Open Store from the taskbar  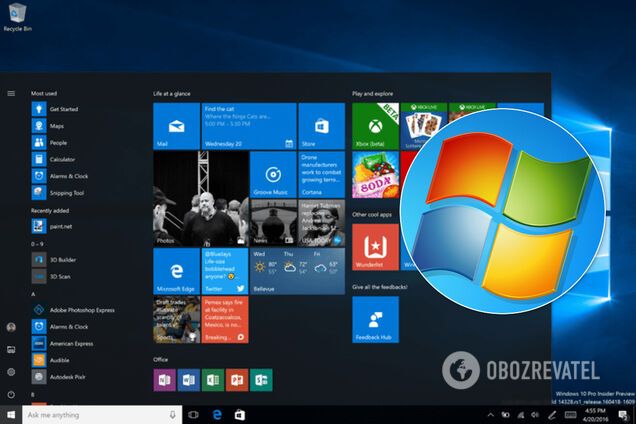click(x=240, y=415)
